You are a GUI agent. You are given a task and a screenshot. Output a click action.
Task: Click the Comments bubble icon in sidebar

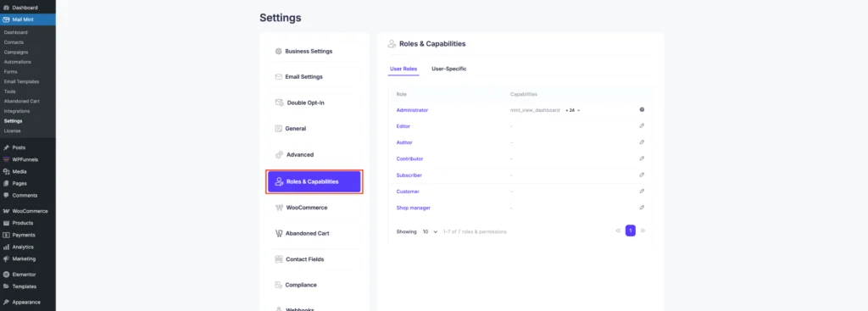click(6, 196)
